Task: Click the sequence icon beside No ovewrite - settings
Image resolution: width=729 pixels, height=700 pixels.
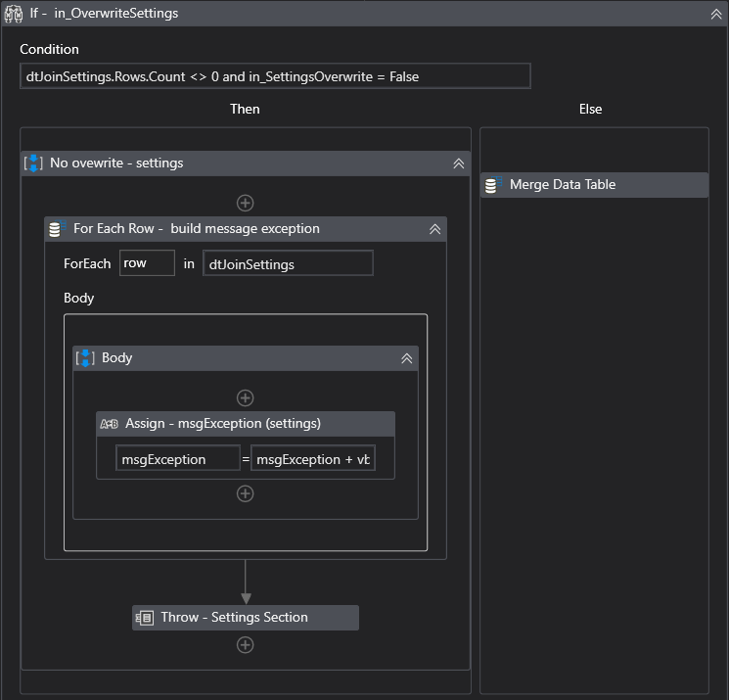Action: [33, 163]
